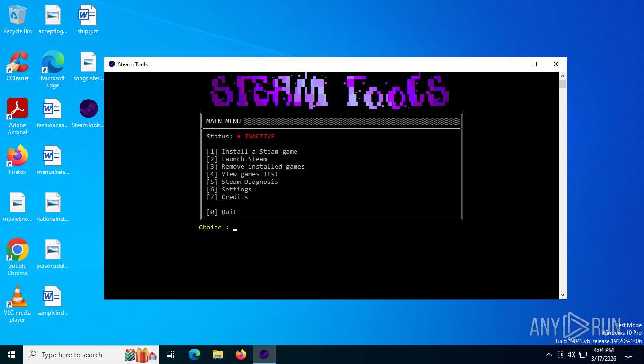Open the sampleincl Word document icon
The width and height of the screenshot is (644, 364).
point(53,301)
